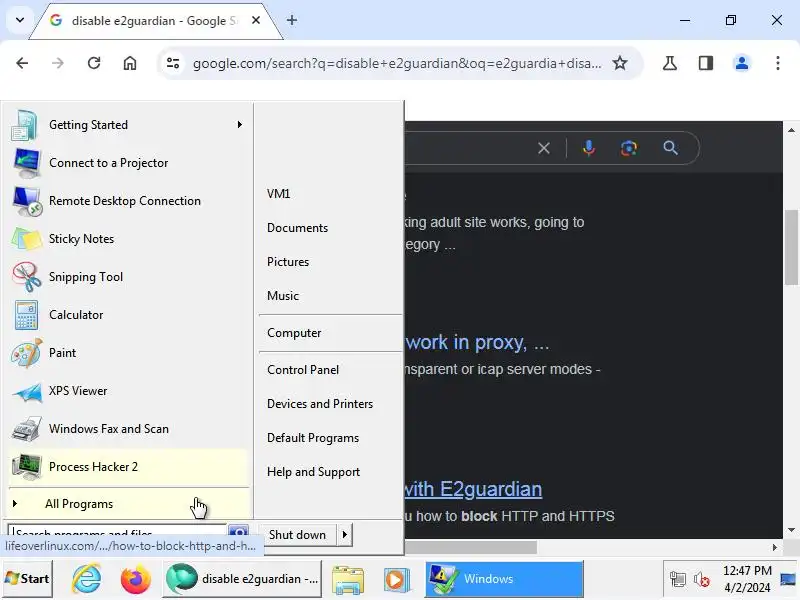Open the muted volume tray icon
The image size is (800, 600).
[x=702, y=579]
